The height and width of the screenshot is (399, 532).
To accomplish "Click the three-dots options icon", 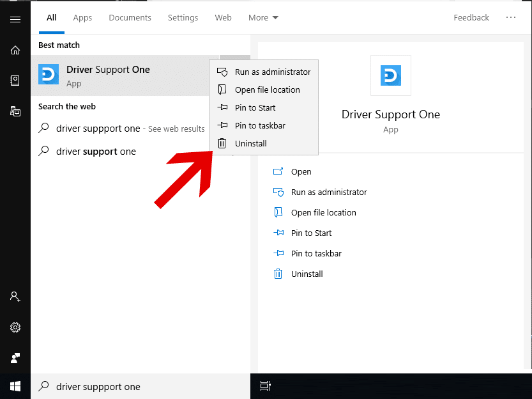I will tap(511, 18).
